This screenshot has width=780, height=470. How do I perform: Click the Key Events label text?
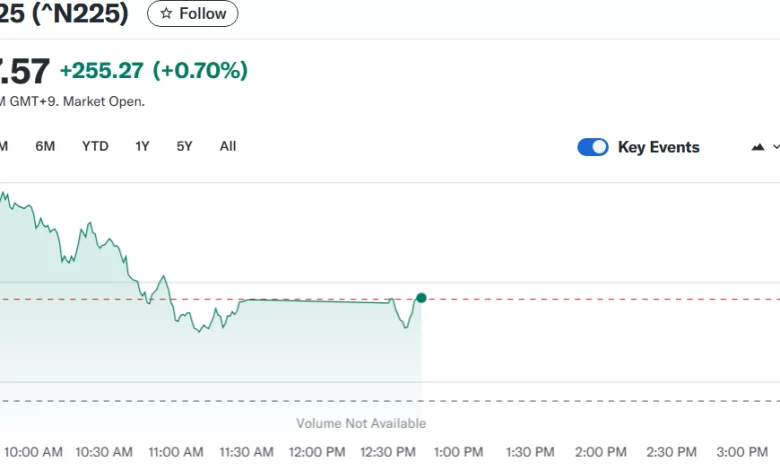[x=658, y=147]
